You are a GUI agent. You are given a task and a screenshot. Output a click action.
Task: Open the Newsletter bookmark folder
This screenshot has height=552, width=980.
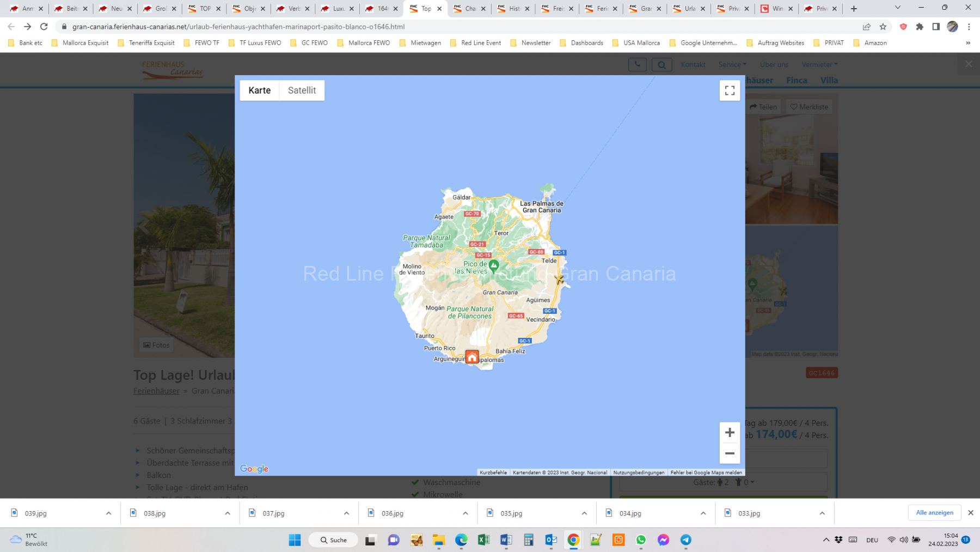(x=530, y=43)
